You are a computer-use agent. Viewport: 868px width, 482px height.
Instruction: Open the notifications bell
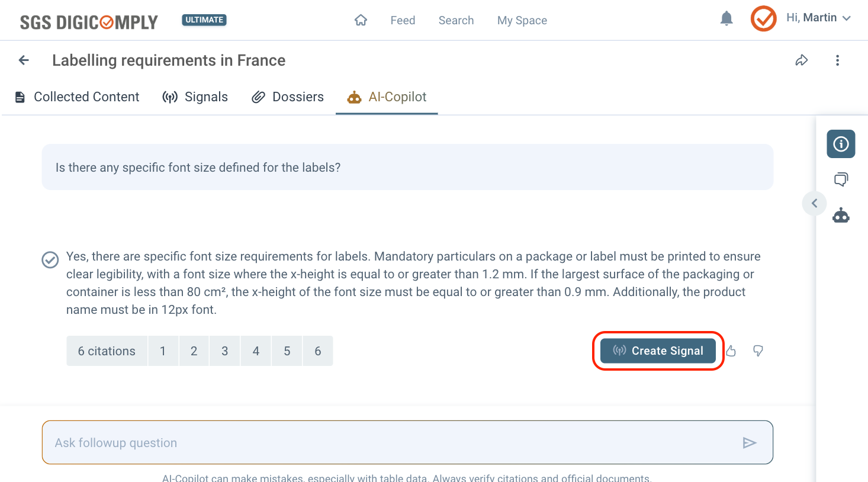click(726, 19)
